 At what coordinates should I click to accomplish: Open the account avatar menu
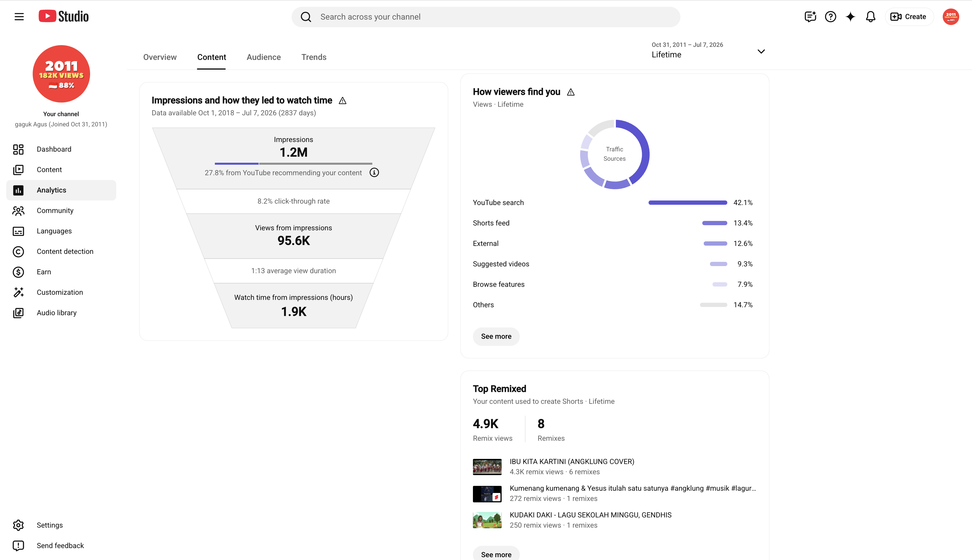click(950, 16)
